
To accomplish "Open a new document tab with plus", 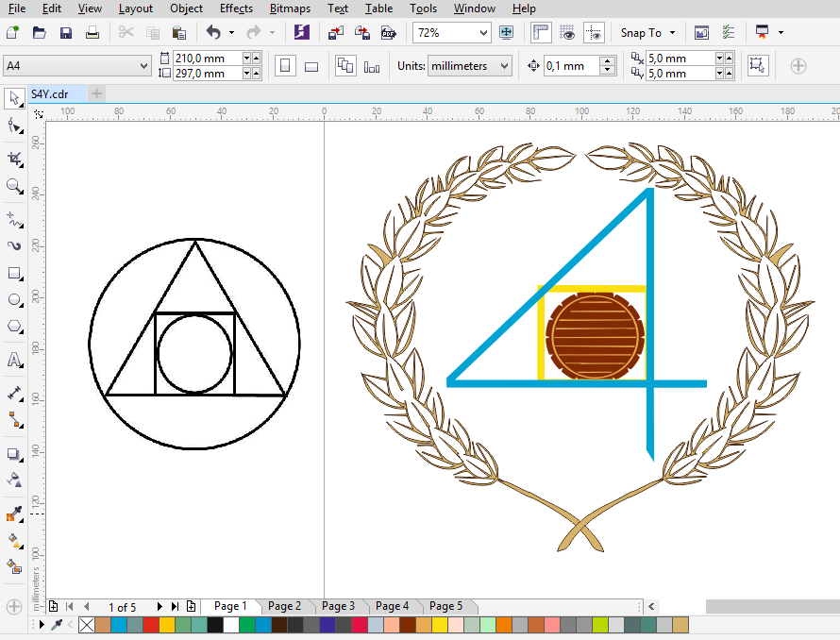I will (x=96, y=93).
